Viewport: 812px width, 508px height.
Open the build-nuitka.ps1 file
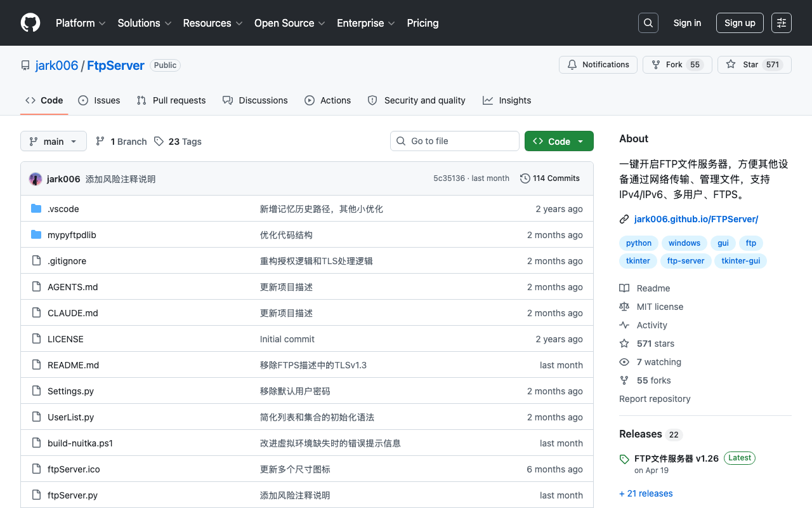click(x=80, y=443)
